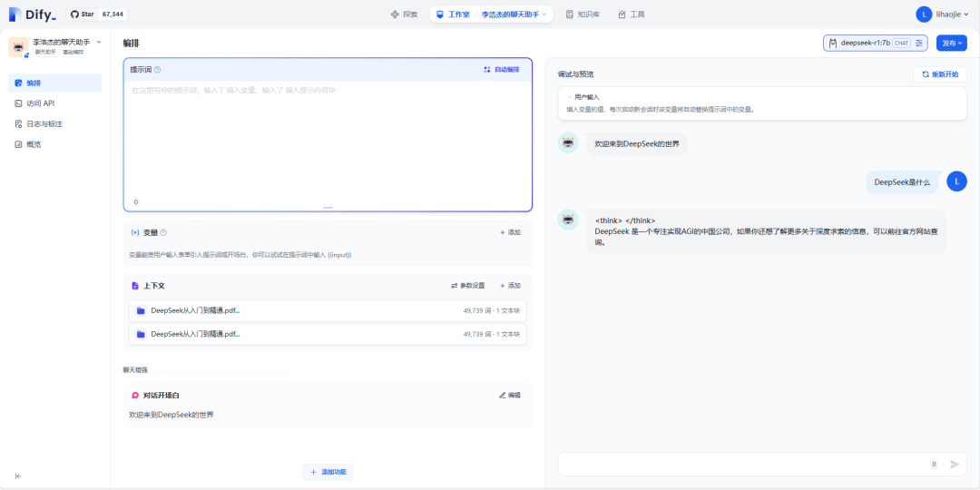The width and height of the screenshot is (980, 490).
Task: Add a new variable with 添加
Action: [510, 232]
